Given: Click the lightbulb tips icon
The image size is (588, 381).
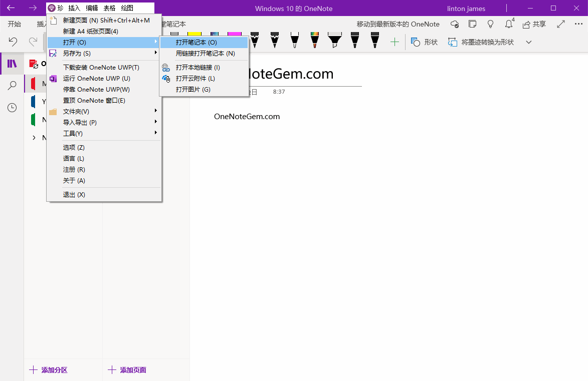Looking at the screenshot, I should click(x=491, y=24).
